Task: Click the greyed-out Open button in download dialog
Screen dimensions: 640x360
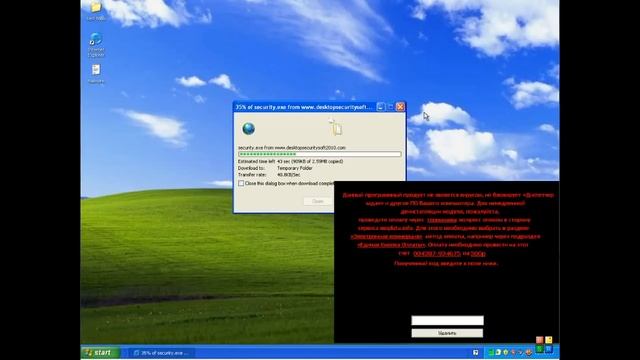Action: pos(318,201)
